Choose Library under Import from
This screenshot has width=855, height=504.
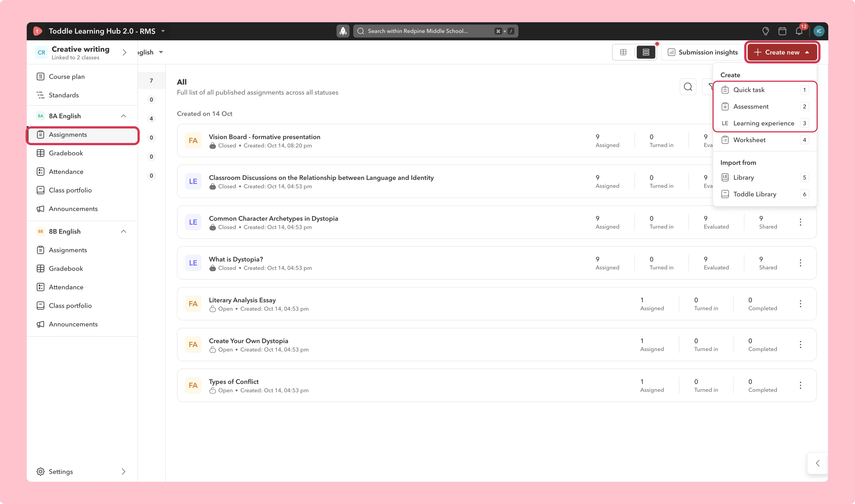pos(765,178)
